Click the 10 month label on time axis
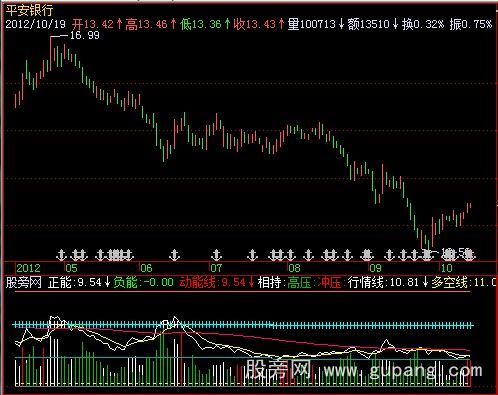 point(446,268)
